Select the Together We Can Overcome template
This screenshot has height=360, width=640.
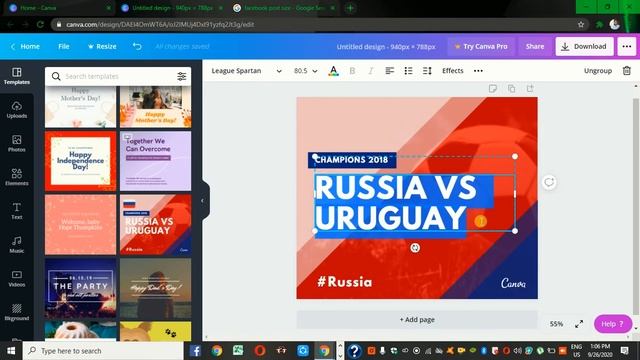[156, 161]
